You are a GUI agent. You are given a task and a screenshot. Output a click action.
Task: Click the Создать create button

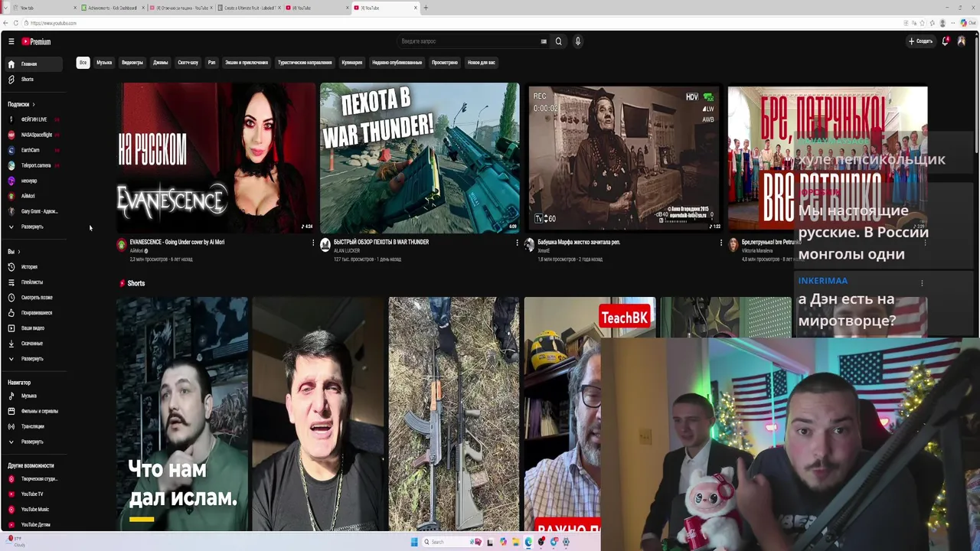coord(921,41)
